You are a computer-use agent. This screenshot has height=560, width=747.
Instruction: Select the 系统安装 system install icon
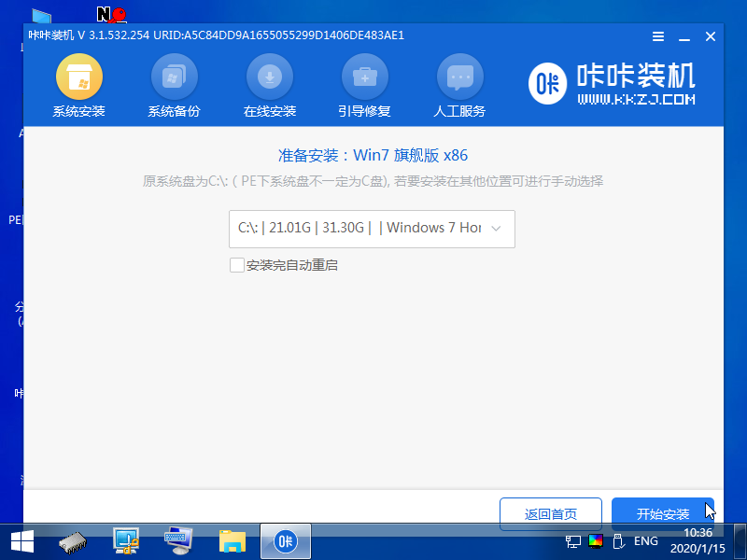pos(78,84)
